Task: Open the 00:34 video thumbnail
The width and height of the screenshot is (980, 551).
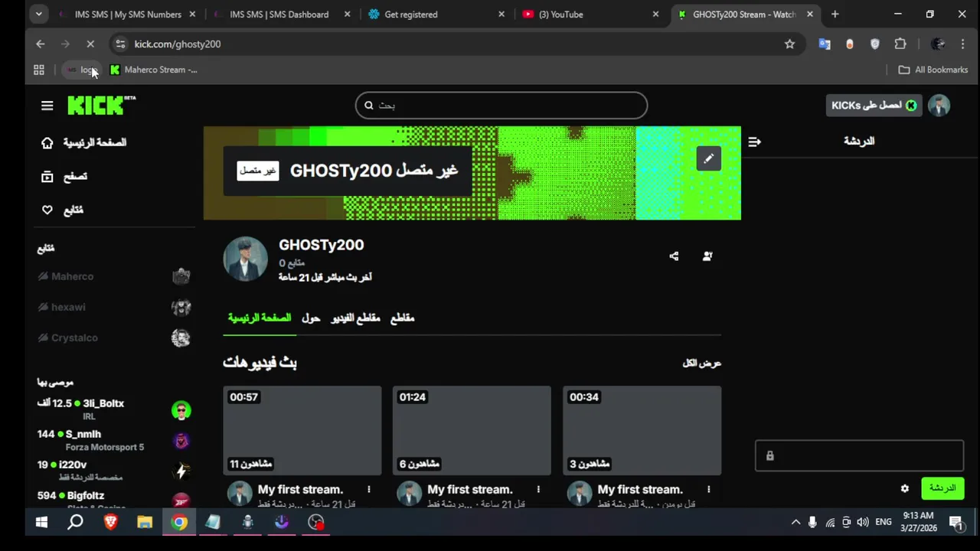Action: 642,430
